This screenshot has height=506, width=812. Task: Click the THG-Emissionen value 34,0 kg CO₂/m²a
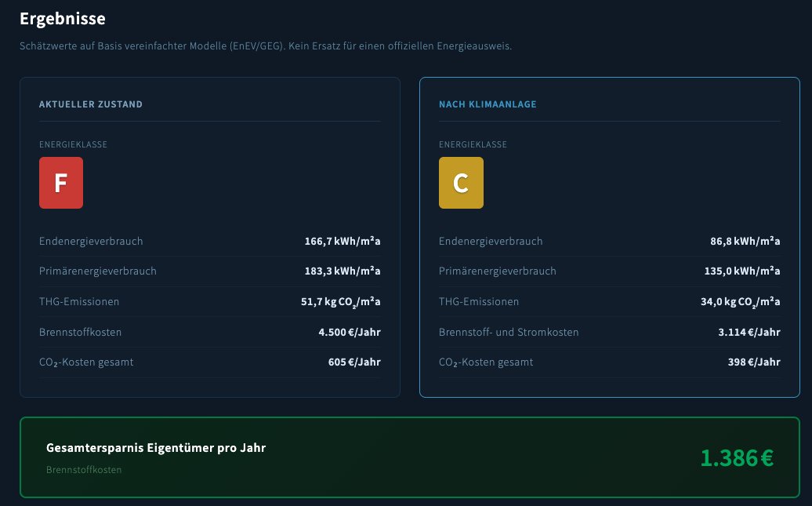coord(741,301)
